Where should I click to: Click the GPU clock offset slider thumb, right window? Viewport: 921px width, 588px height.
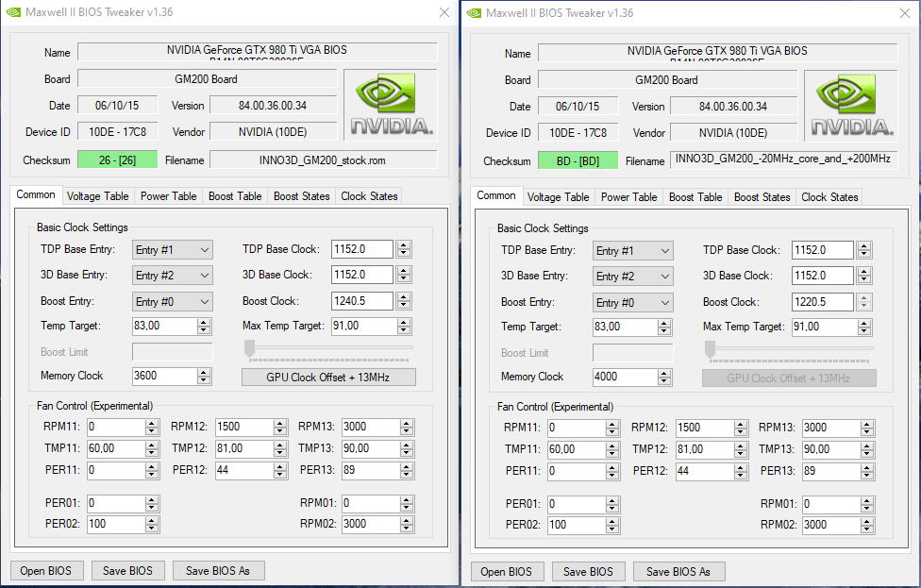711,349
